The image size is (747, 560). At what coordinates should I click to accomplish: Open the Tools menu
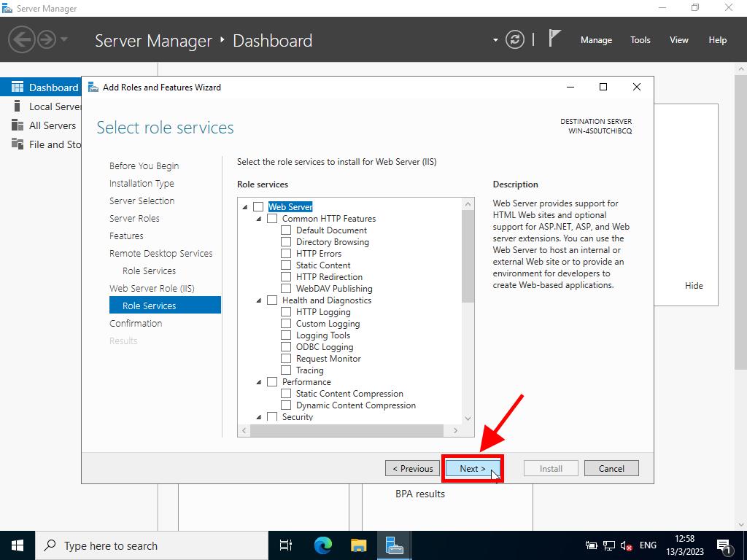pyautogui.click(x=640, y=40)
